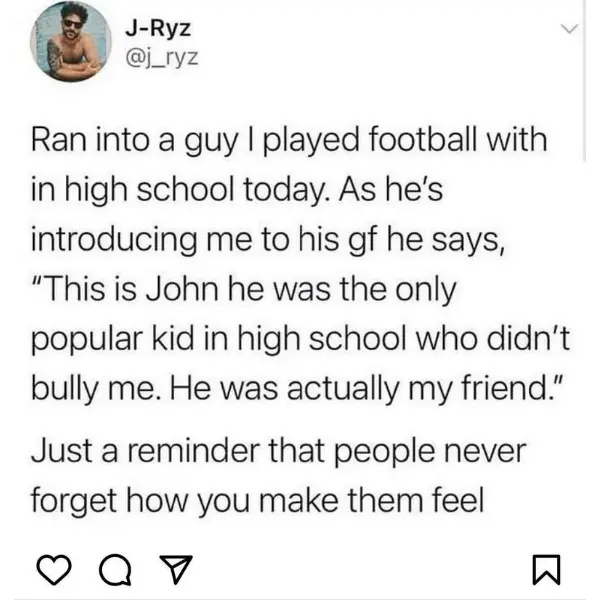This screenshot has width=600, height=600.
Task: Open the J-Ryz profile picture
Action: (x=71, y=41)
